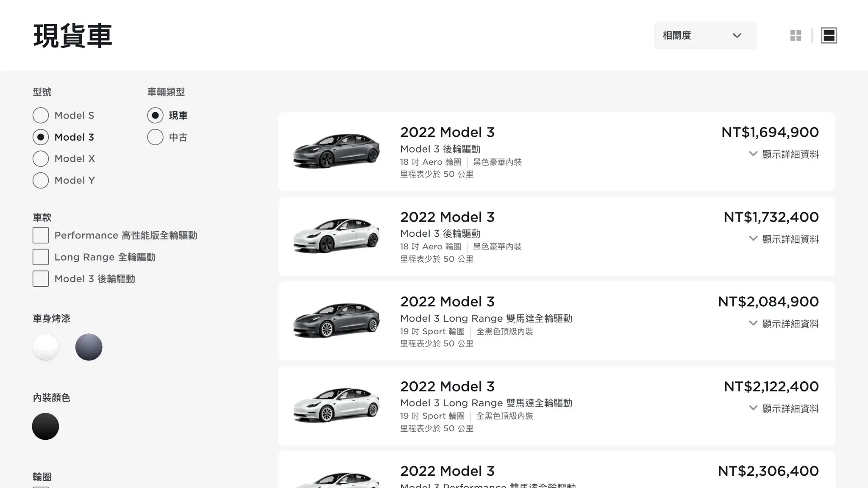The width and height of the screenshot is (868, 488).
Task: Check Performance 高性能版全輪驅動 checkbox
Action: click(41, 236)
